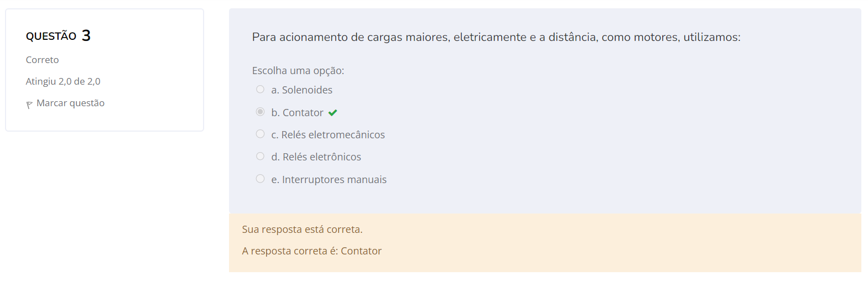Image resolution: width=868 pixels, height=281 pixels.
Task: Click the 'Relés eletromecânicos' answer label
Action: pos(332,135)
